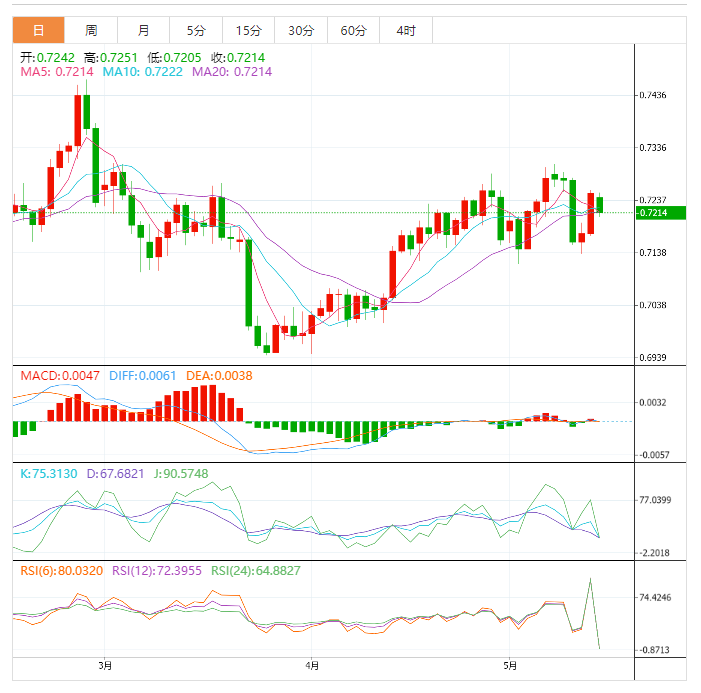
Task: Open the 月 monthly chart tab
Action: [x=144, y=30]
